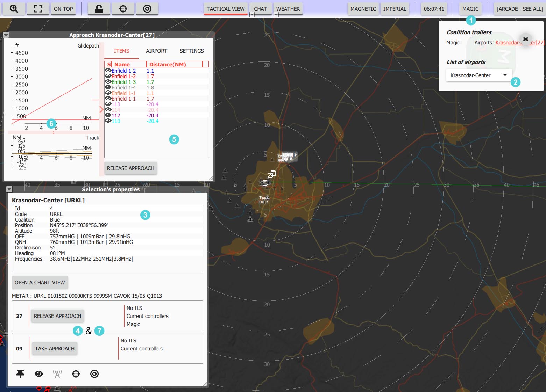The height and width of the screenshot is (392, 546).
Task: Click OPEN A CHART VIEW button
Action: [40, 283]
